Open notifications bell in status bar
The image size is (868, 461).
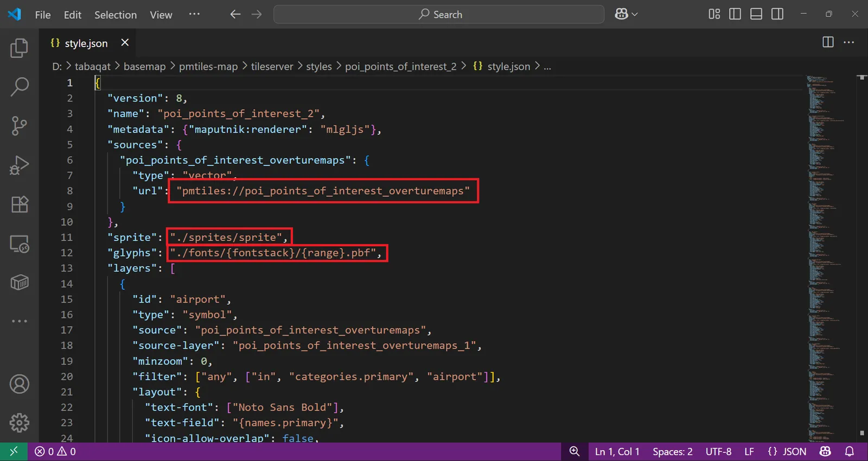pyautogui.click(x=850, y=451)
